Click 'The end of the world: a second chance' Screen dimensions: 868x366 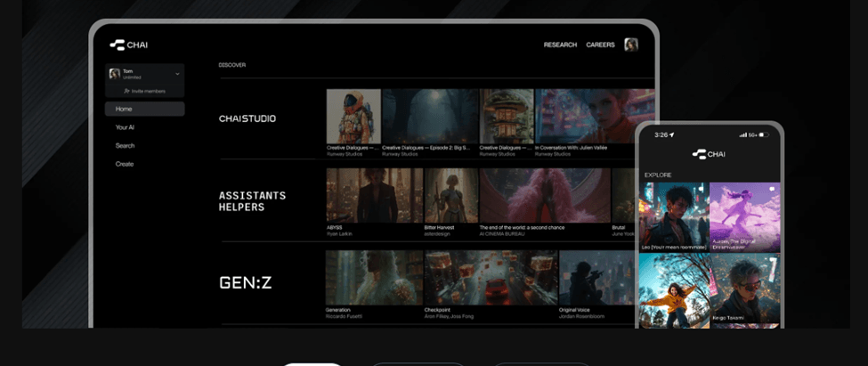pyautogui.click(x=522, y=228)
